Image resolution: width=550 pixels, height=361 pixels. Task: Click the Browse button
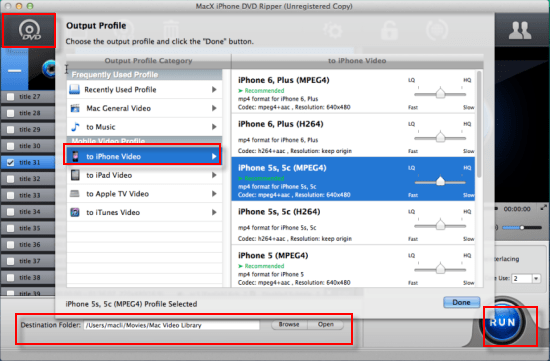[289, 325]
